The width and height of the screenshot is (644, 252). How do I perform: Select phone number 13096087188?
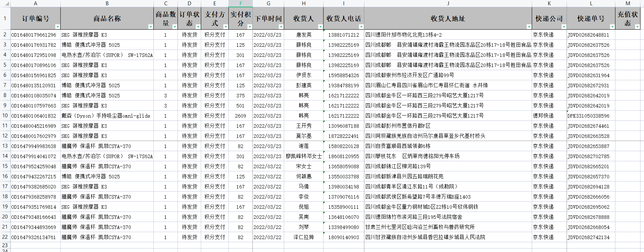[344, 126]
